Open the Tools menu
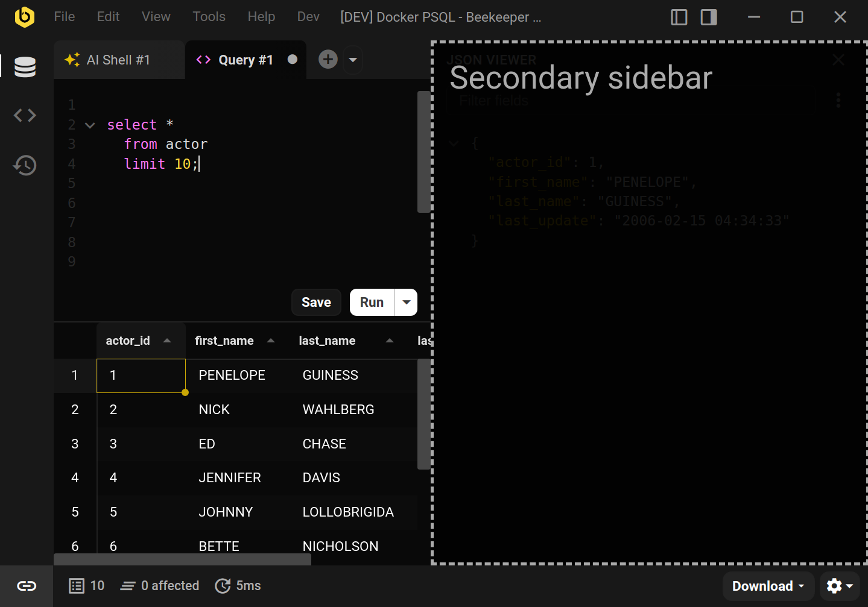This screenshot has height=607, width=868. 209,17
